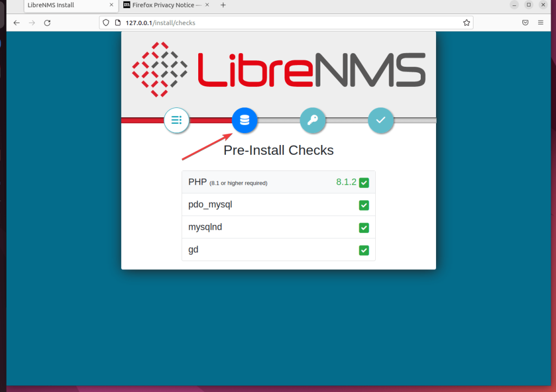Click the site information page icon
Screen dimensions: 556x392
tap(118, 23)
